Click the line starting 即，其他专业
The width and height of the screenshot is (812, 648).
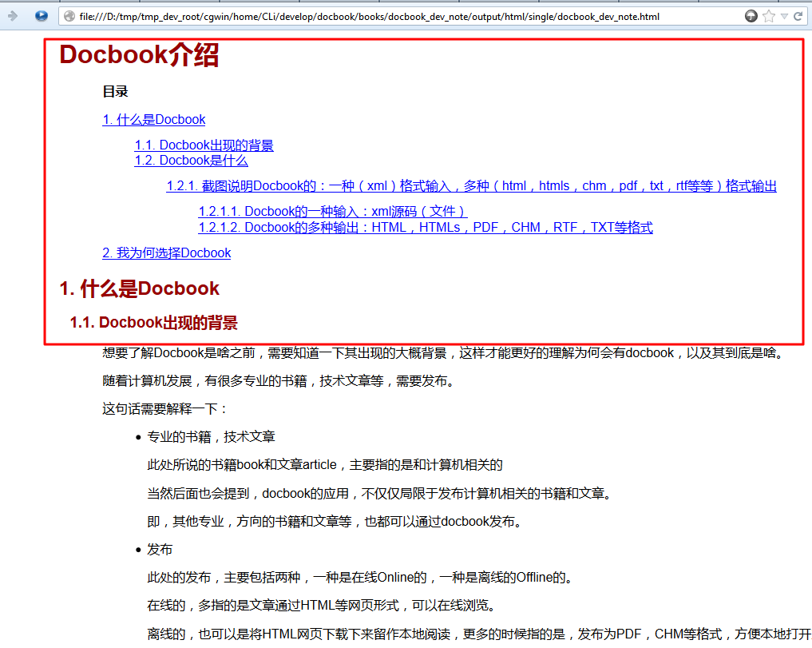335,522
